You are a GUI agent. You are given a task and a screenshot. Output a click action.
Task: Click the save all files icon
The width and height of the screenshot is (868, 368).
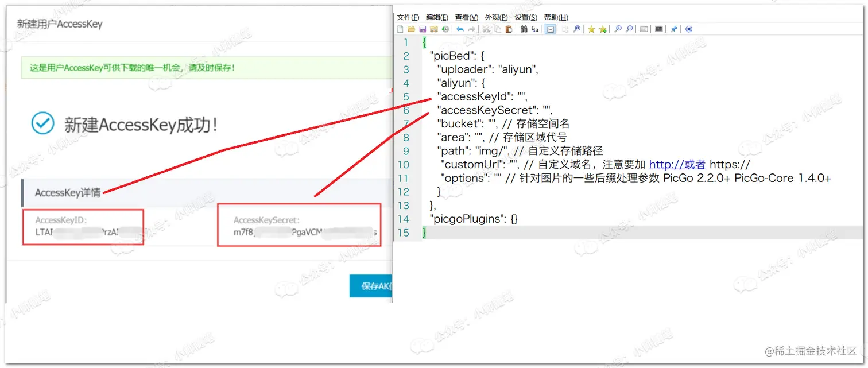click(434, 29)
